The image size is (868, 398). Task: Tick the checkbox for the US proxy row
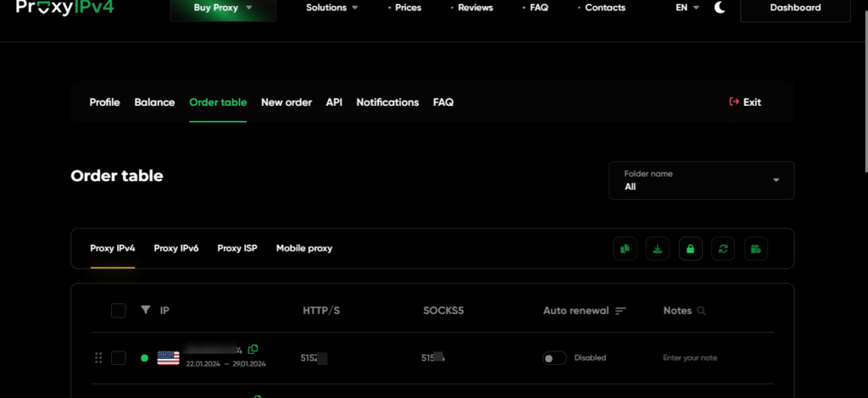119,358
